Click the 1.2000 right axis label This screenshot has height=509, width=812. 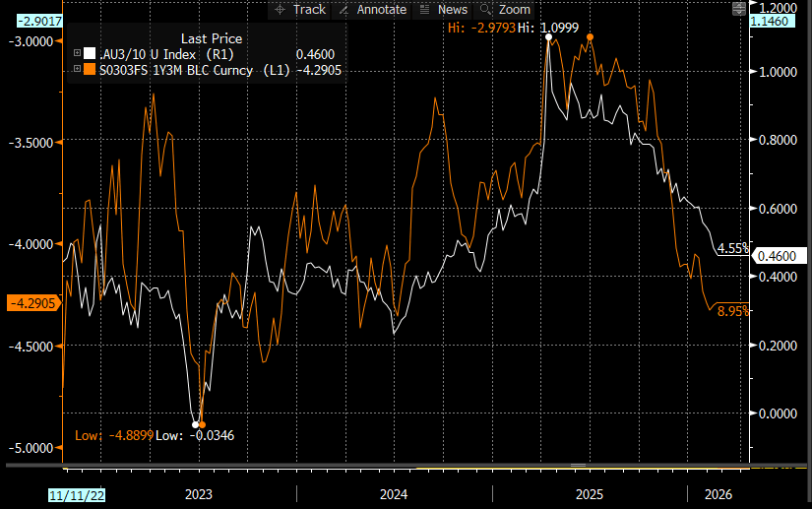click(x=778, y=7)
